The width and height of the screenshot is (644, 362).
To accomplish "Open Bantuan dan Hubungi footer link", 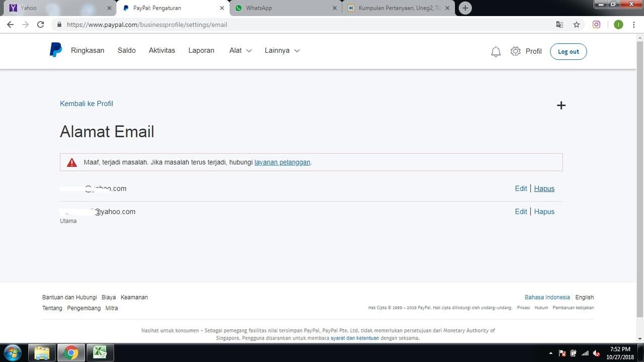I will point(69,297).
